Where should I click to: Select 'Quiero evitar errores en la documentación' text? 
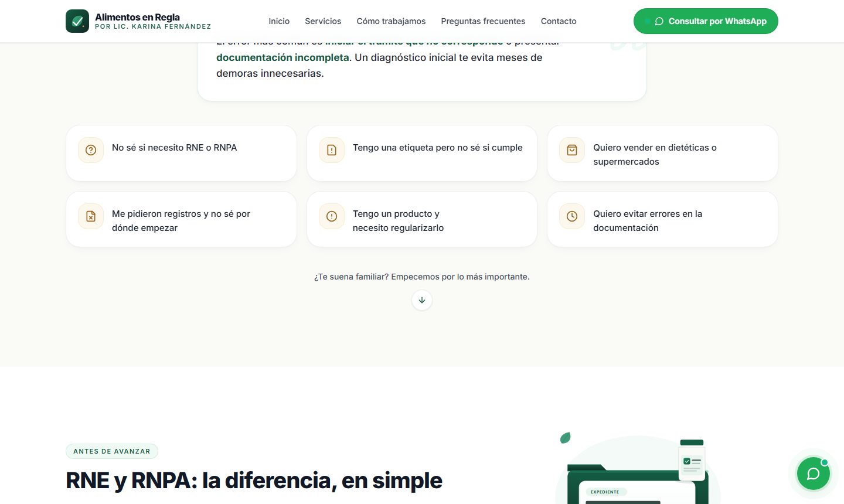click(648, 221)
